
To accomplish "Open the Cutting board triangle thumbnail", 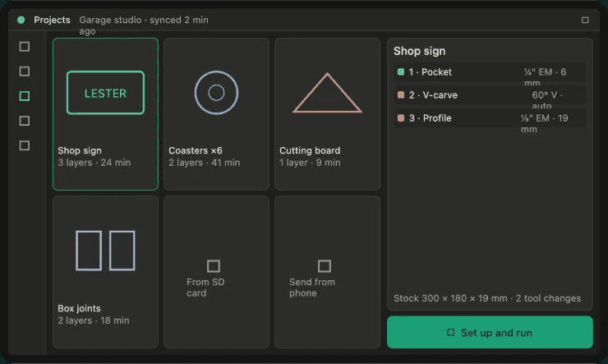I will [x=327, y=93].
